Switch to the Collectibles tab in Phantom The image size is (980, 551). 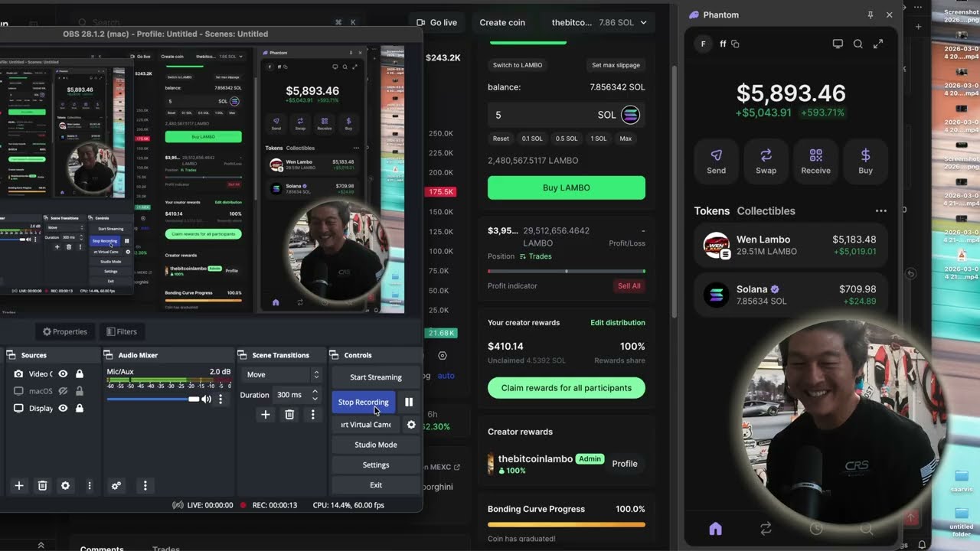pyautogui.click(x=766, y=211)
